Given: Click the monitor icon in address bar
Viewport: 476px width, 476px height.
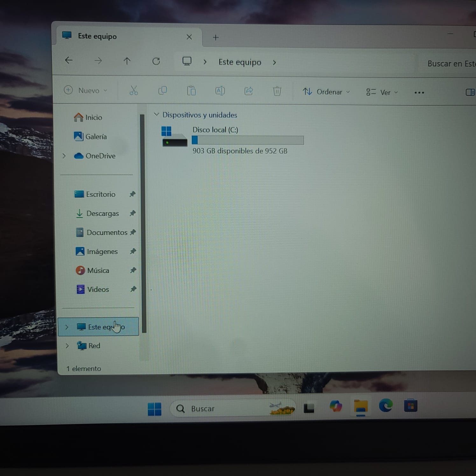Looking at the screenshot, I should tap(187, 61).
